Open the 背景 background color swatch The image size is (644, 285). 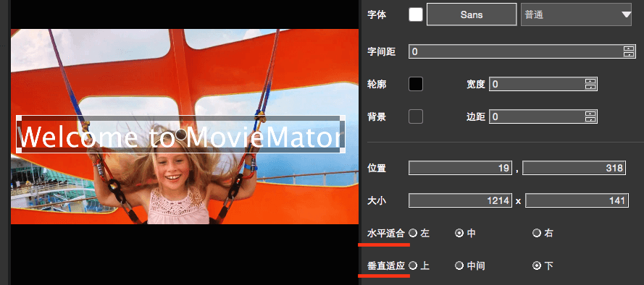(416, 116)
